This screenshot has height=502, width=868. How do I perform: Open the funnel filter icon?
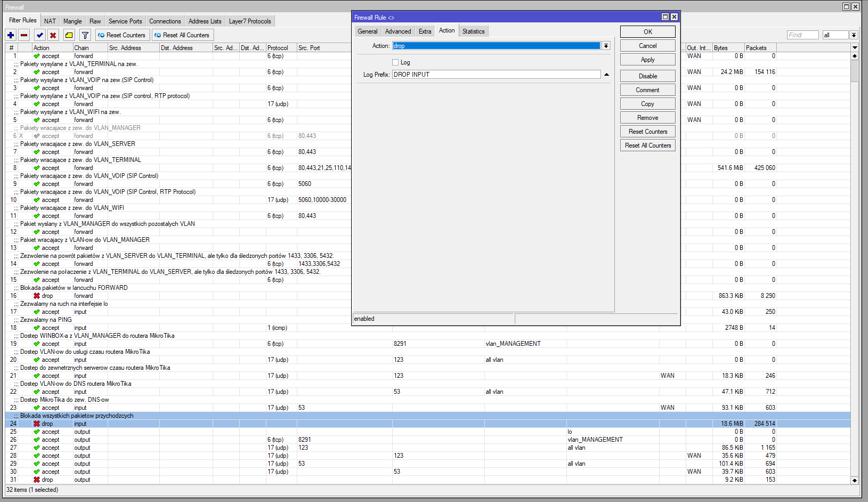point(85,35)
